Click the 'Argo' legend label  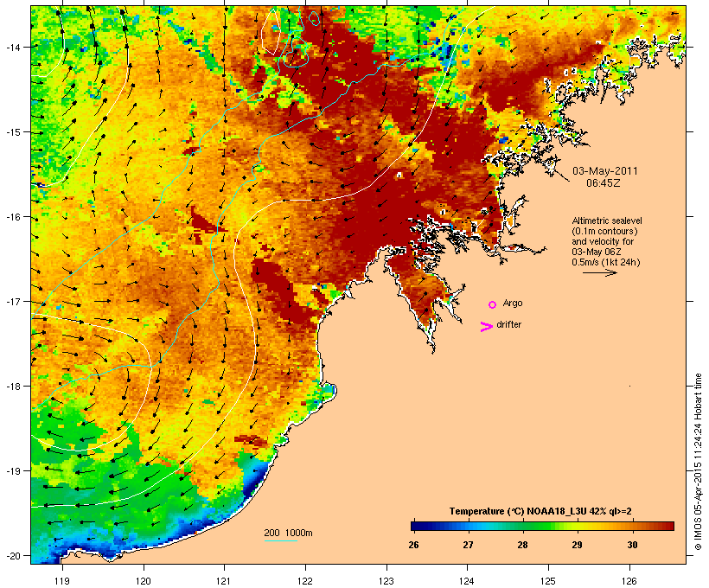pyautogui.click(x=513, y=303)
